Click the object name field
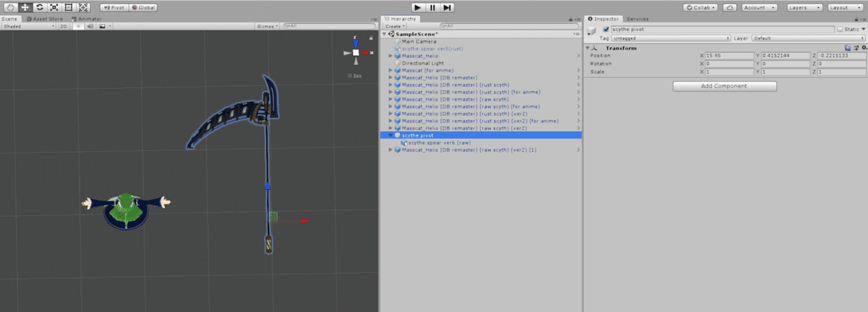Image resolution: width=868 pixels, height=312 pixels. 723,30
